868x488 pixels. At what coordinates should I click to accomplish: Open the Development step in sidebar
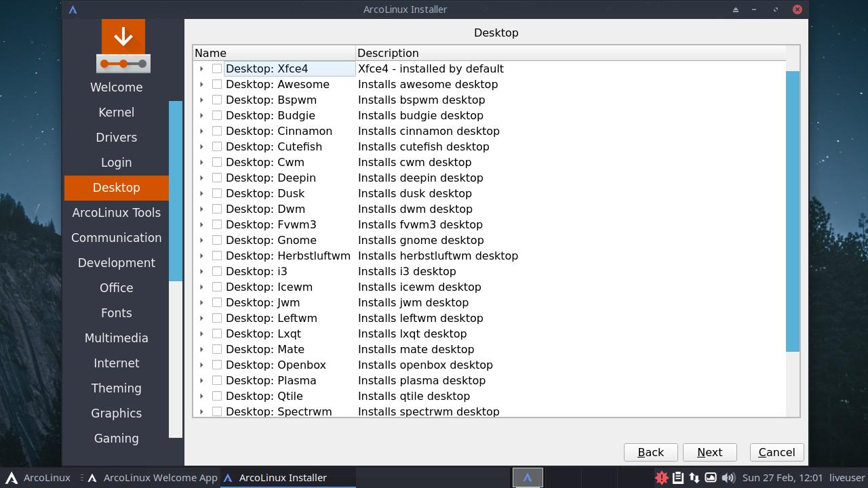coord(117,263)
